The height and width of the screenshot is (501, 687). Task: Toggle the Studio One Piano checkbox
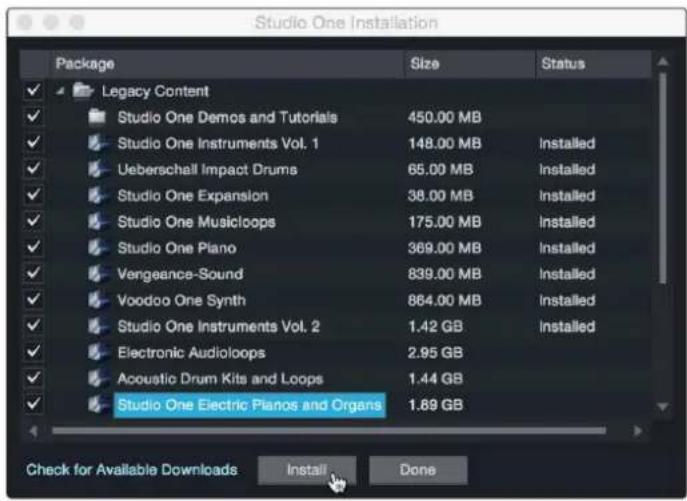pos(33,248)
